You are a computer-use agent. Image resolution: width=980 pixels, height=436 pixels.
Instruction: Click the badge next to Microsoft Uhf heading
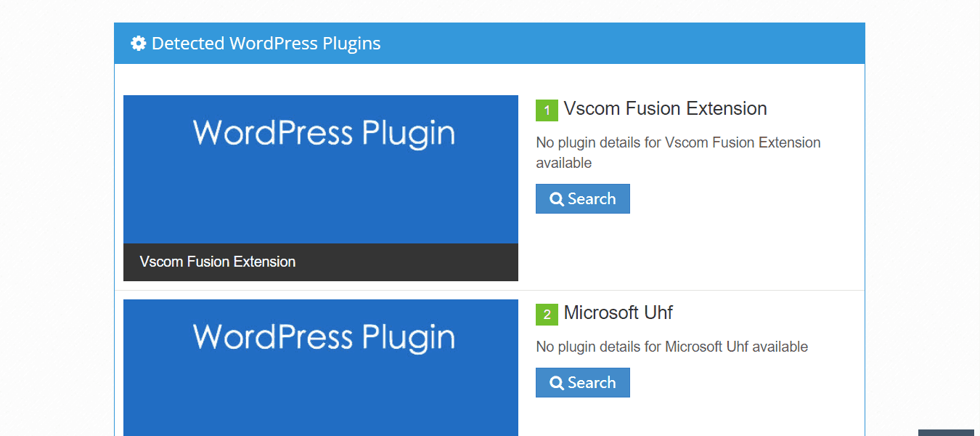[x=546, y=314]
